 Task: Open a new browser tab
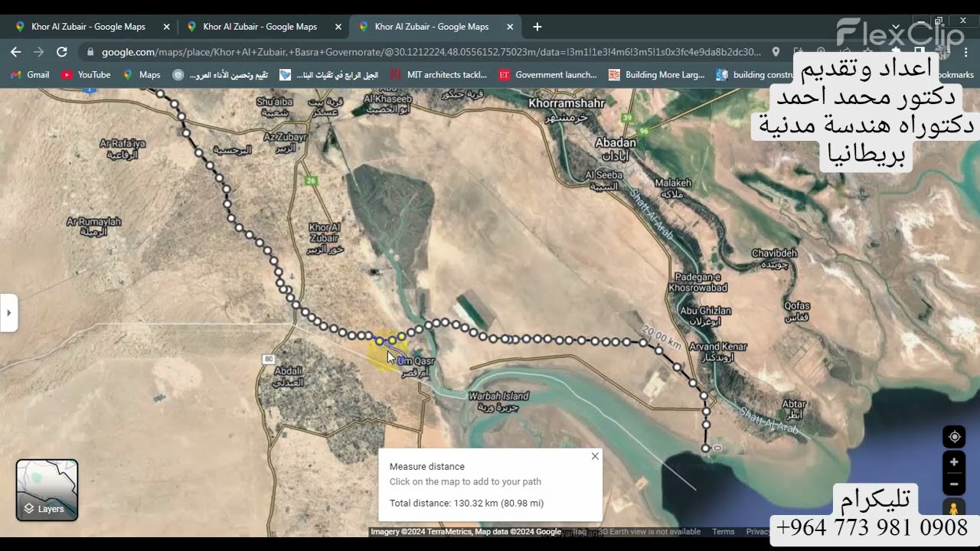tap(537, 27)
